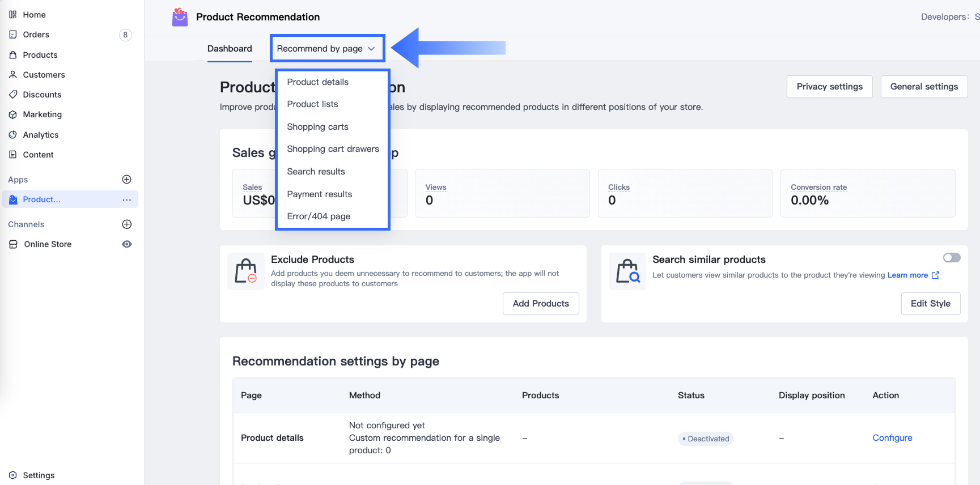Click the Product Recommendation app logo

(180, 17)
